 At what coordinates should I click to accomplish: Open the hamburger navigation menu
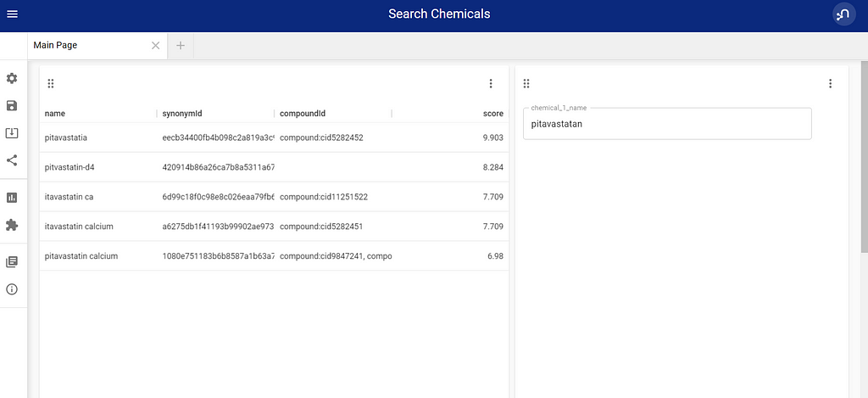click(x=12, y=14)
